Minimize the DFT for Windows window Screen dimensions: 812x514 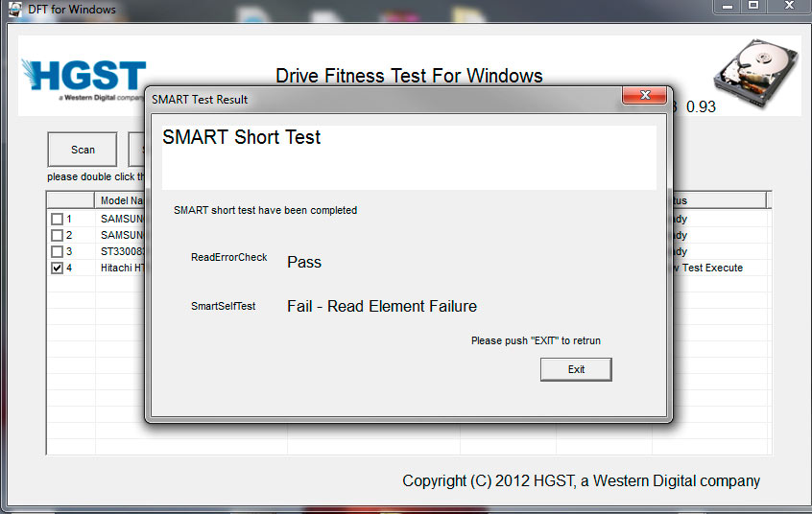click(728, 6)
